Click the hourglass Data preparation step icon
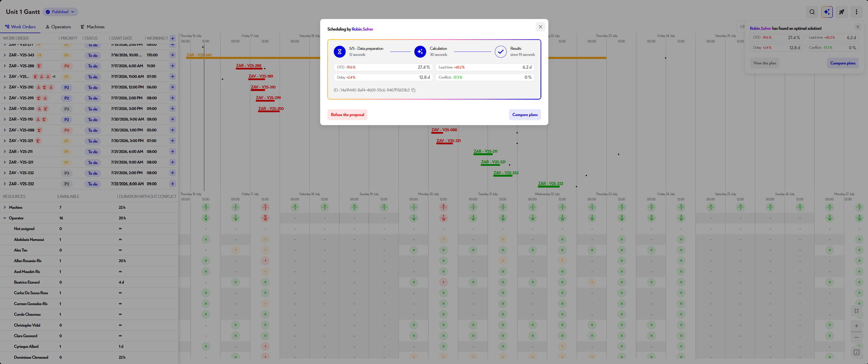The height and width of the screenshot is (364, 868). click(x=339, y=52)
